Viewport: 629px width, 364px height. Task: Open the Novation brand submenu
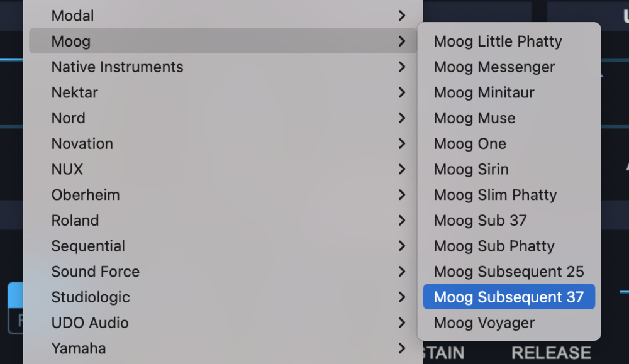point(82,143)
